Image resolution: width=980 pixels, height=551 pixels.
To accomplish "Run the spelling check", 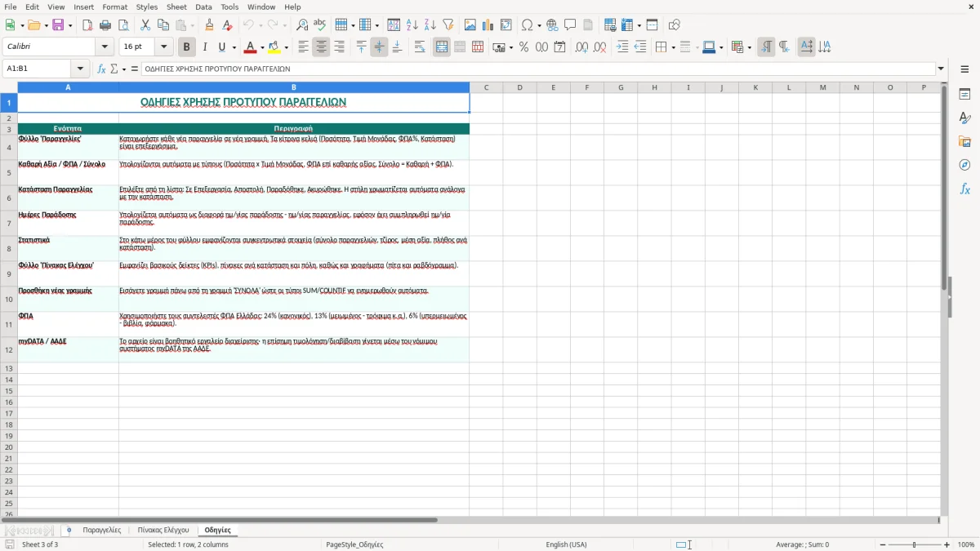I will pos(320,25).
